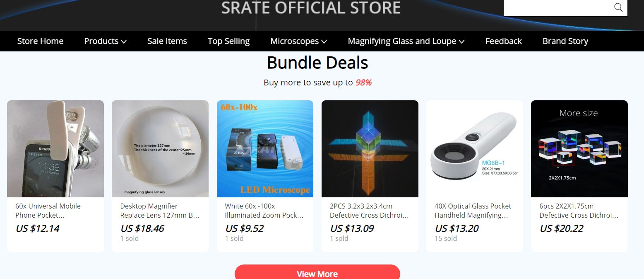Click the search magnifier icon

point(618,7)
